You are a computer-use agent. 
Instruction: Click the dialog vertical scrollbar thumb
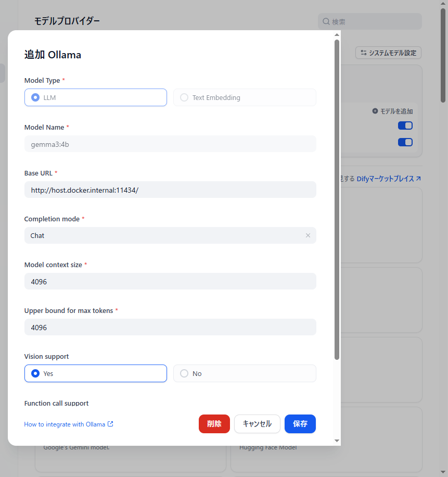(337, 199)
